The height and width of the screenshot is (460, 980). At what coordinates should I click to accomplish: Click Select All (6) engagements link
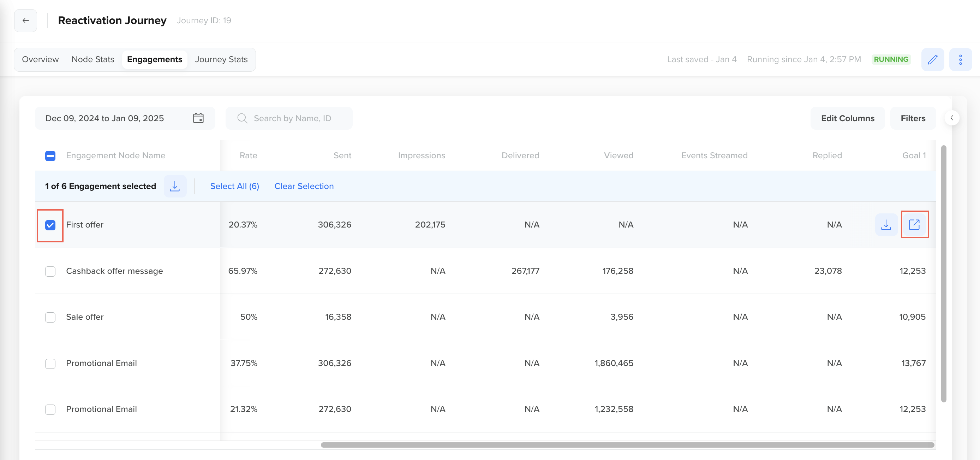point(234,186)
